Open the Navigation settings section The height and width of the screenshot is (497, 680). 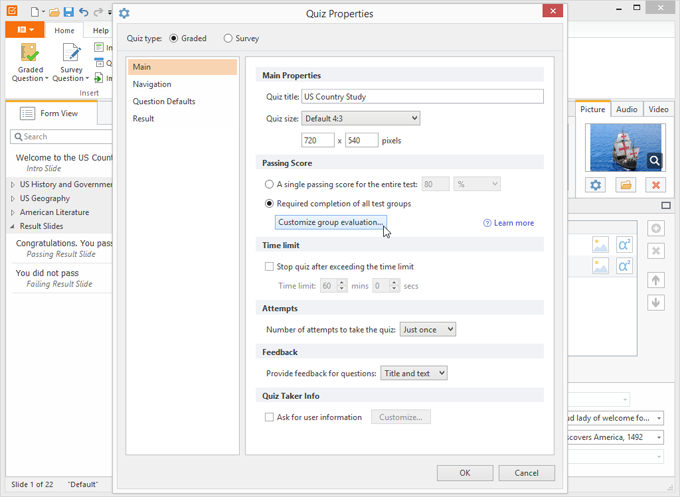[x=183, y=84]
